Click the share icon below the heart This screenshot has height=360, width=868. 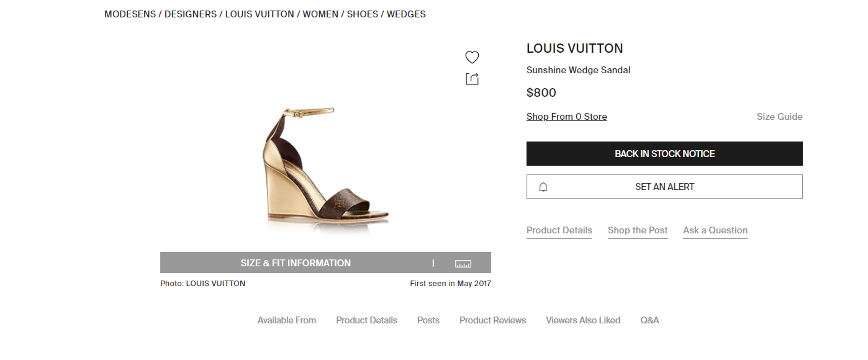[472, 79]
